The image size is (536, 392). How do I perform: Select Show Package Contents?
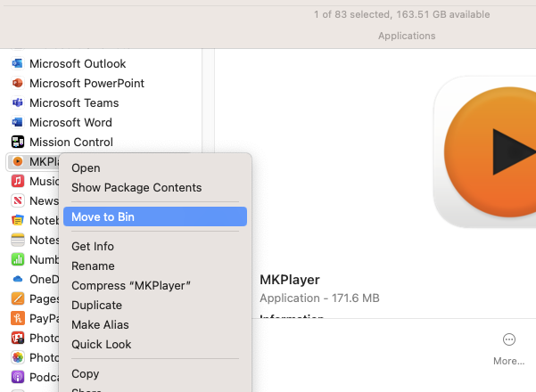click(x=155, y=187)
